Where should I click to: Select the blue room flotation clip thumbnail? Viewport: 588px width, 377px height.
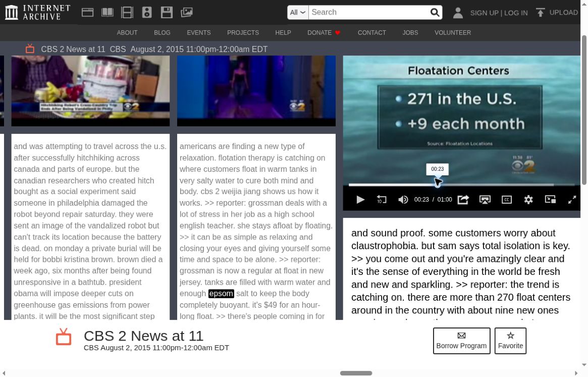[256, 90]
